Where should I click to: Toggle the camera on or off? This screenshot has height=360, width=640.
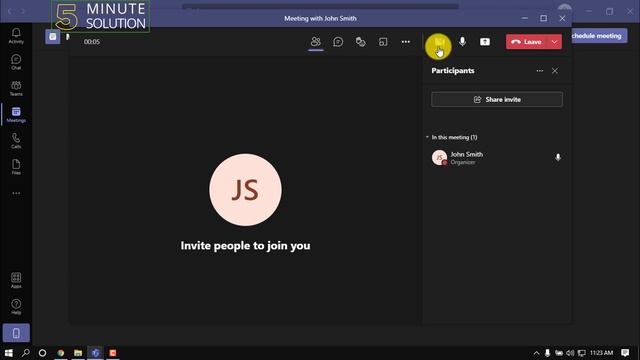[x=439, y=42]
